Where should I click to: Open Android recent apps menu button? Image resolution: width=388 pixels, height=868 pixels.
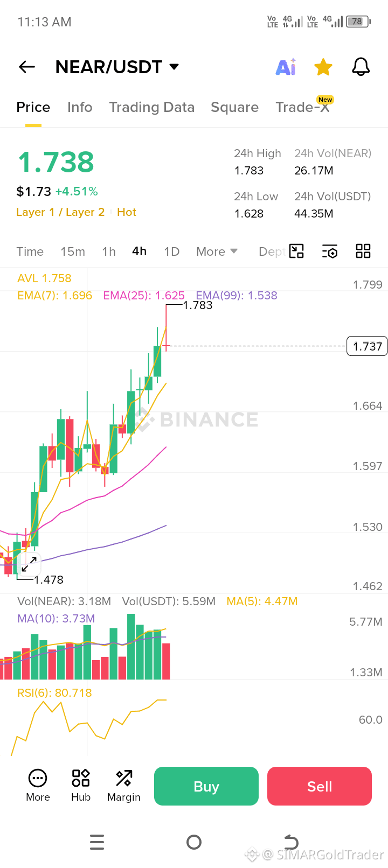97,842
